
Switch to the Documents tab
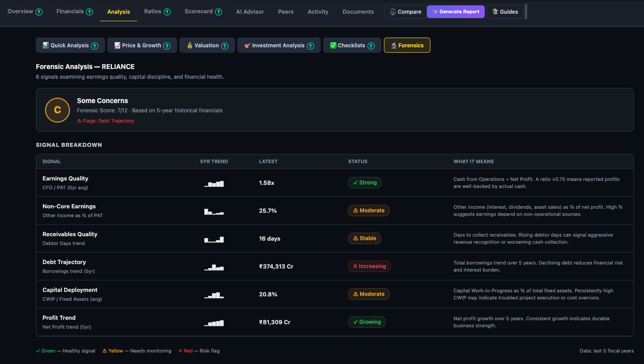click(x=358, y=11)
